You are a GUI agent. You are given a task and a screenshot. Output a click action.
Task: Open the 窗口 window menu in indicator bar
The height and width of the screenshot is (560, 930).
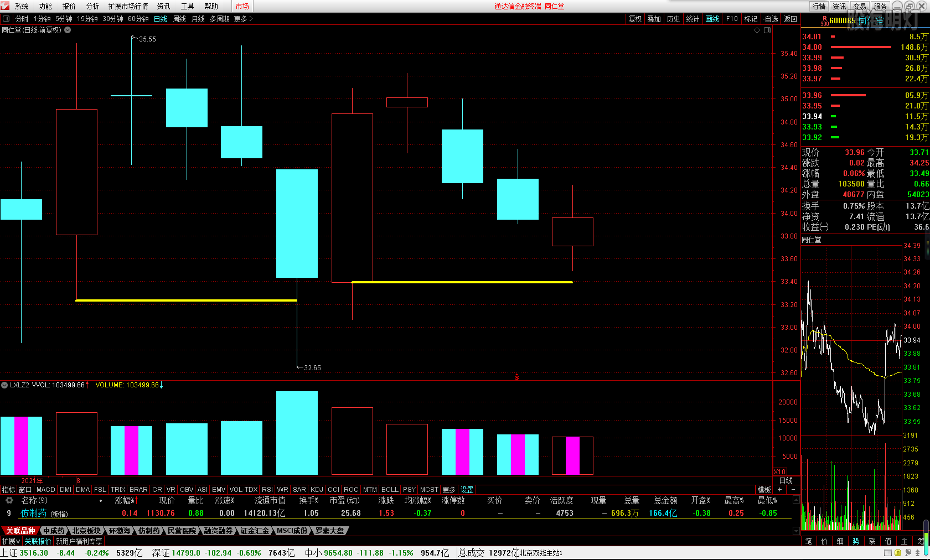coord(25,490)
